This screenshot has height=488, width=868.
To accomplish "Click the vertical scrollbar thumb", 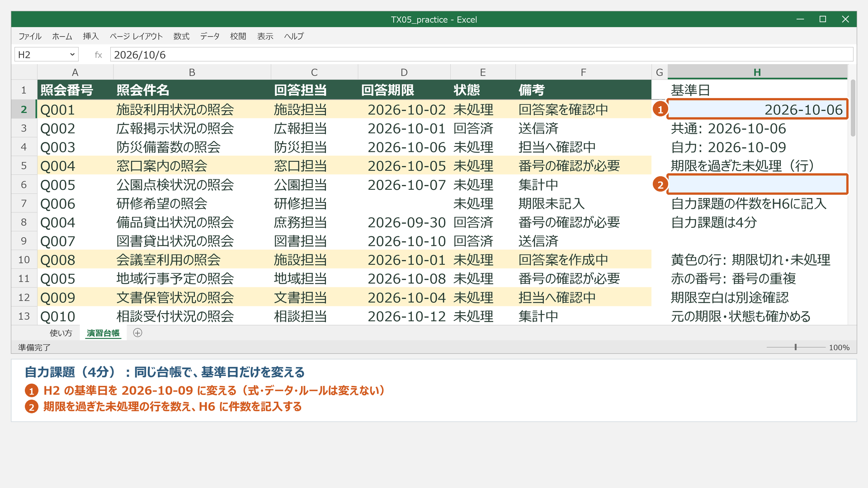I will 853,108.
